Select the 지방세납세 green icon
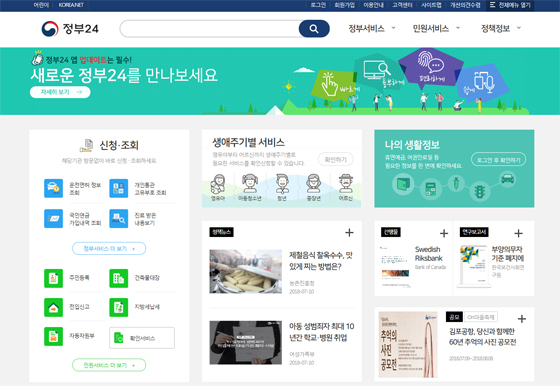The height and width of the screenshot is (386, 560). click(x=119, y=307)
